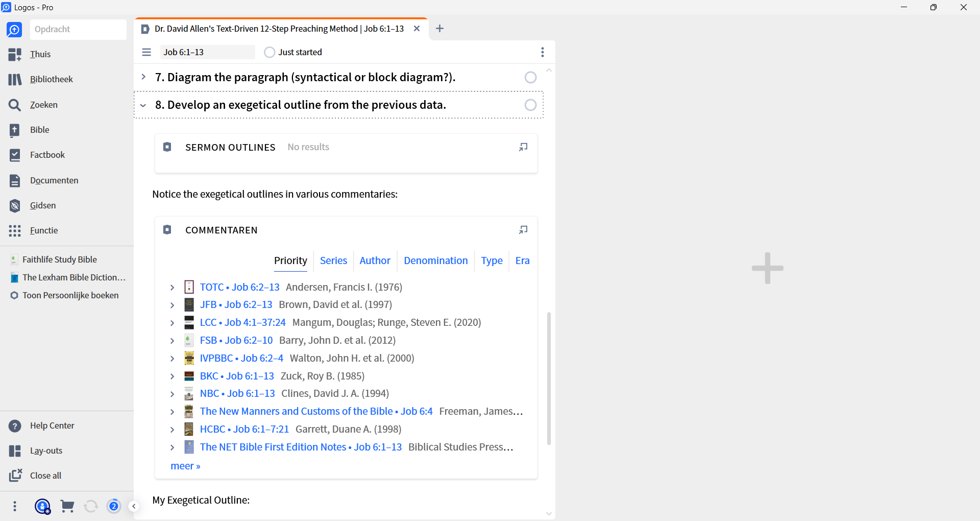
Task: Expand the FSB Job 6:2–10 entry
Action: pos(173,341)
